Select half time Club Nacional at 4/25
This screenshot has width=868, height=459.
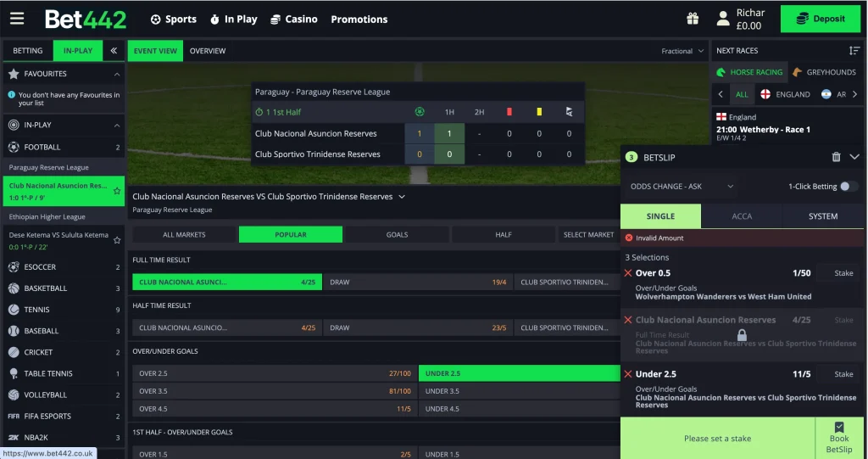[x=227, y=327]
